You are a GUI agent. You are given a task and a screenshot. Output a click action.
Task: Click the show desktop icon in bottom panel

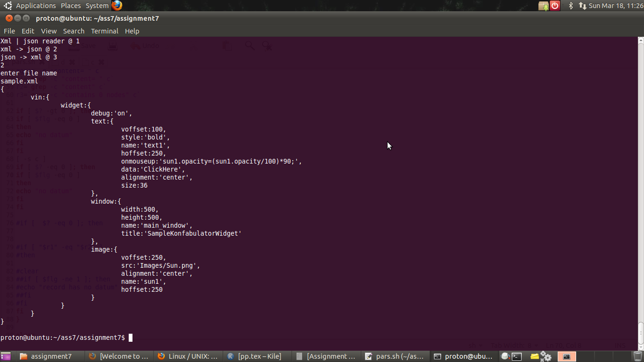[6, 356]
